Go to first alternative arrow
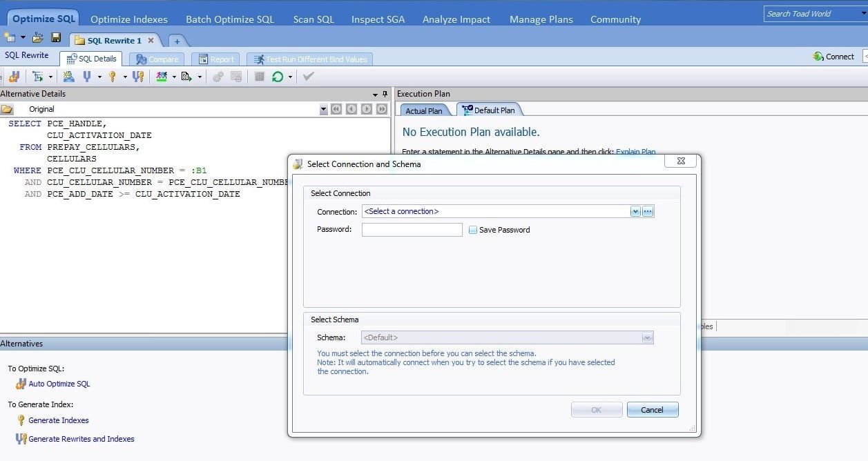Viewport: 868px width, 461px height. pos(336,109)
